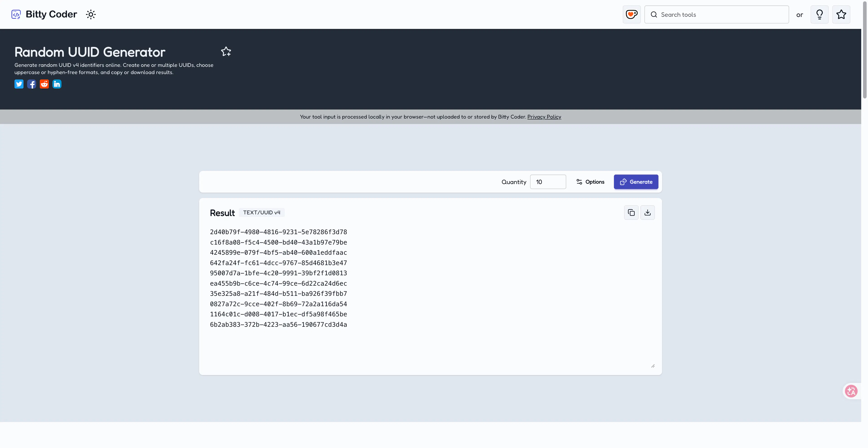
Task: Click UUID 35e325a8-a21f-484d-b511-ba926f39fbb7
Action: [x=278, y=294]
